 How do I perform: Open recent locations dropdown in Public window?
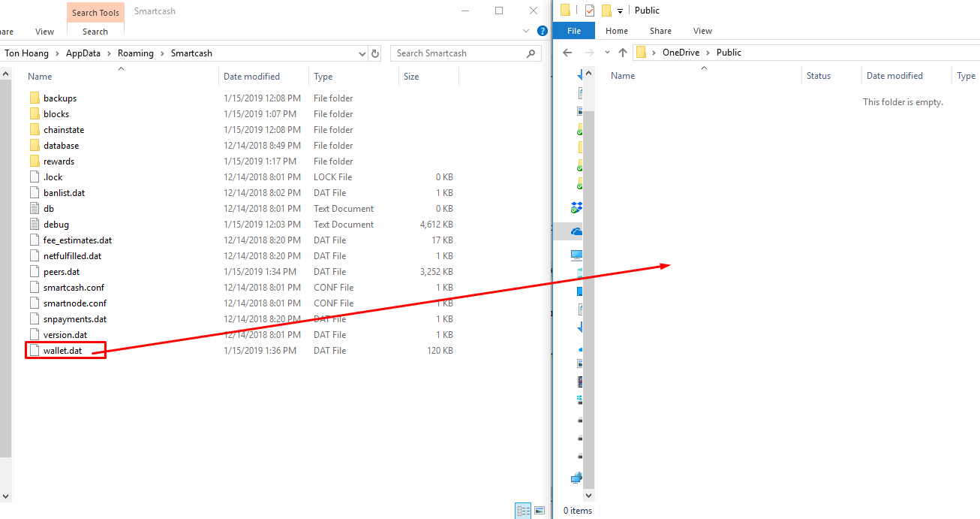607,53
